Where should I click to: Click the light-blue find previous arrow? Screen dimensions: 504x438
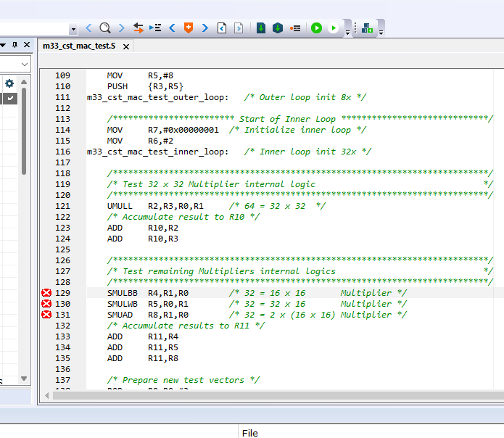click(x=88, y=28)
